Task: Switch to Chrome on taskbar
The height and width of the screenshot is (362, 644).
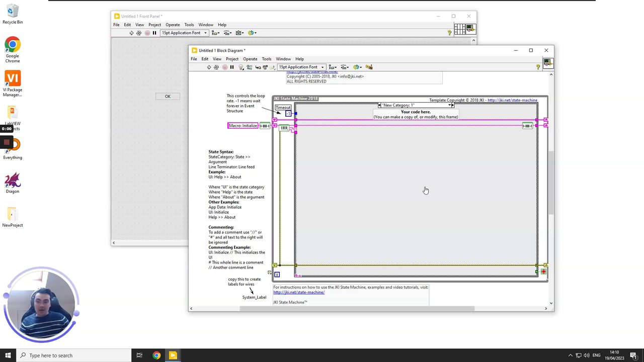Action: pyautogui.click(x=156, y=355)
